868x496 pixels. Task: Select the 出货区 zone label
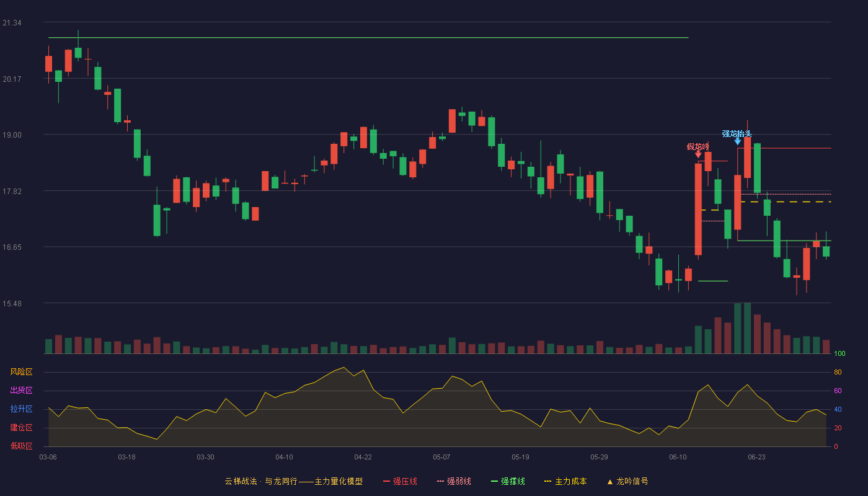click(x=21, y=391)
